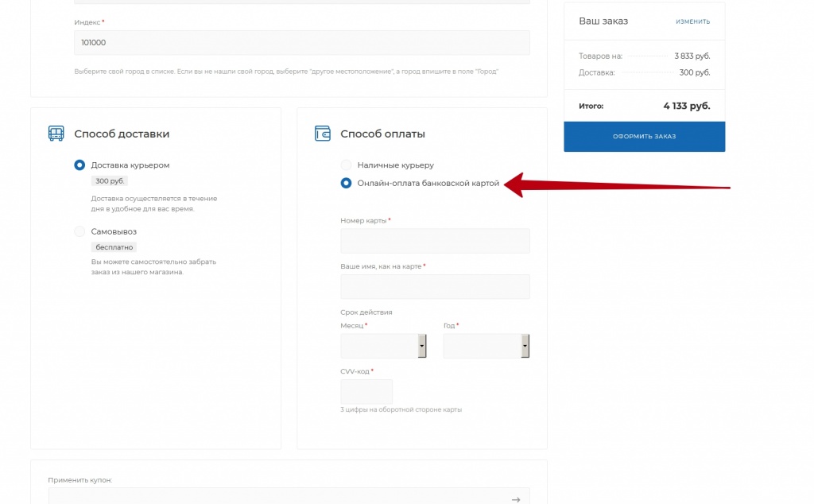Click the Ваше имя, как на карте field
This screenshot has width=814, height=504.
[435, 287]
